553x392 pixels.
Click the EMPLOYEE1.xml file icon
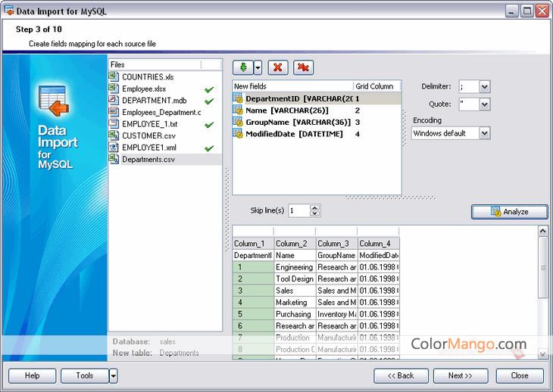click(x=114, y=148)
